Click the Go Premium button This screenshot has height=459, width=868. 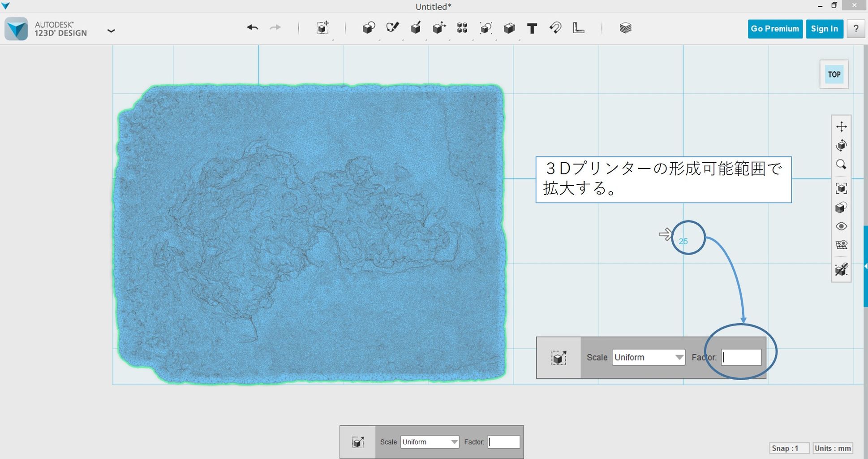click(775, 29)
